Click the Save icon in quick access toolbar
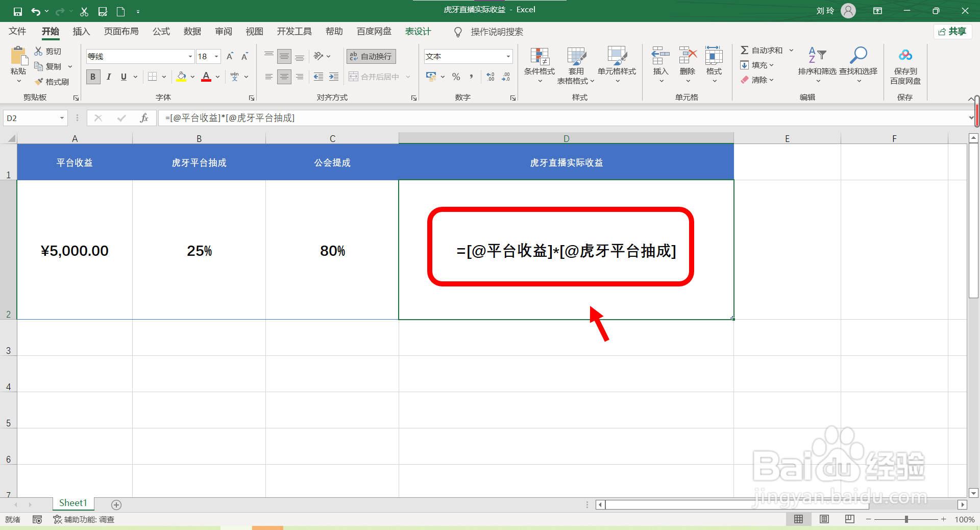980x530 pixels. click(x=18, y=11)
